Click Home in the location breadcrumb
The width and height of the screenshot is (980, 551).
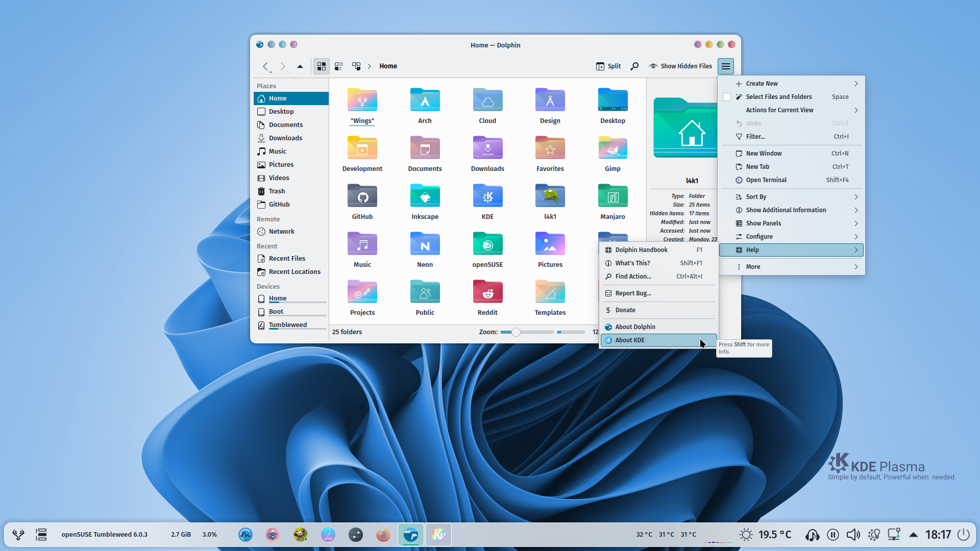[388, 66]
